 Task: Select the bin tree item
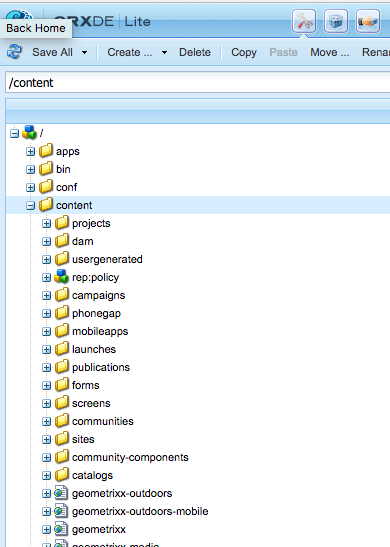(x=63, y=169)
